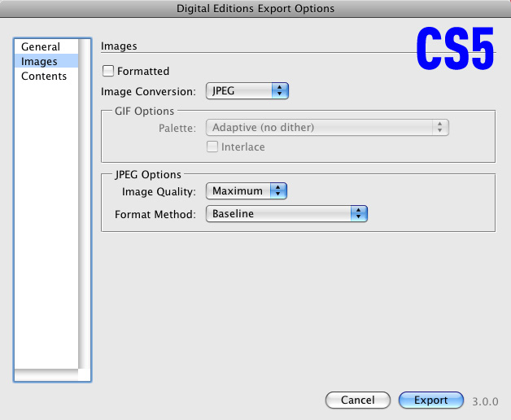The image size is (511, 420).
Task: Open the Image Quality Maximum dropdown
Action: [x=247, y=190]
